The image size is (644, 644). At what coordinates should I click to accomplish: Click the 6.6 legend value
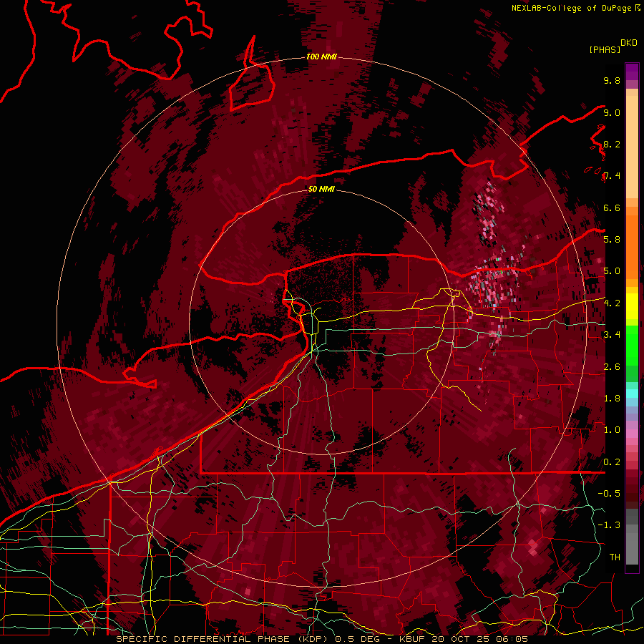[x=612, y=208]
